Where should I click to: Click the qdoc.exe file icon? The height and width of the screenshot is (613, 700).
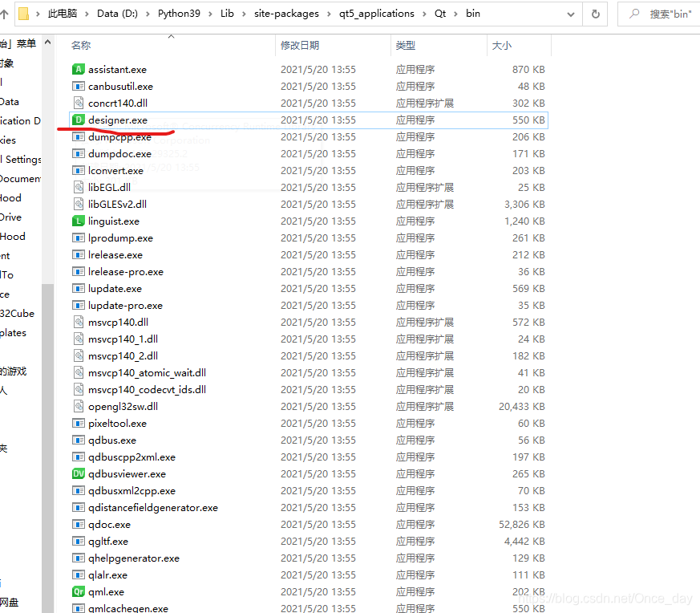coord(78,524)
